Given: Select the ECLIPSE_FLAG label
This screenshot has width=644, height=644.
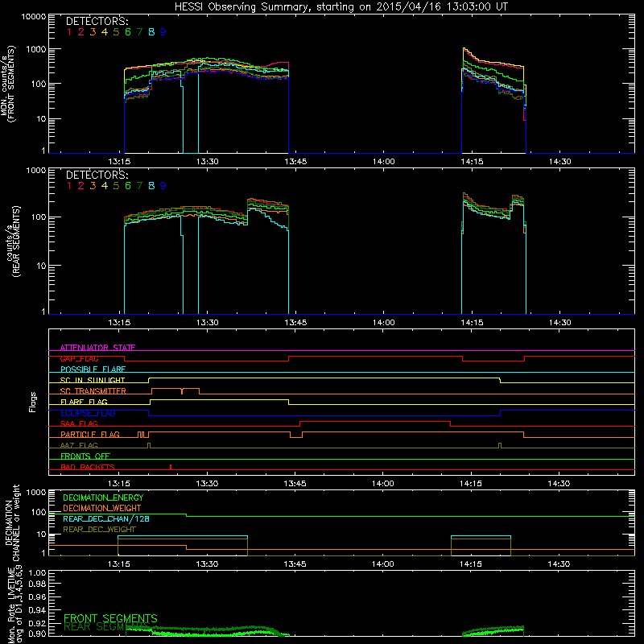Looking at the screenshot, I should point(88,413).
